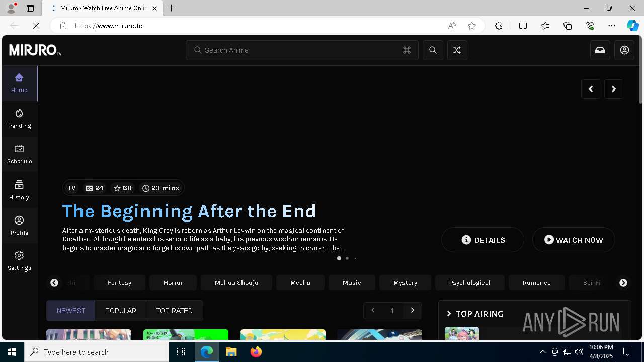Open Windows Start menu
Image resolution: width=644 pixels, height=362 pixels.
(x=12, y=352)
